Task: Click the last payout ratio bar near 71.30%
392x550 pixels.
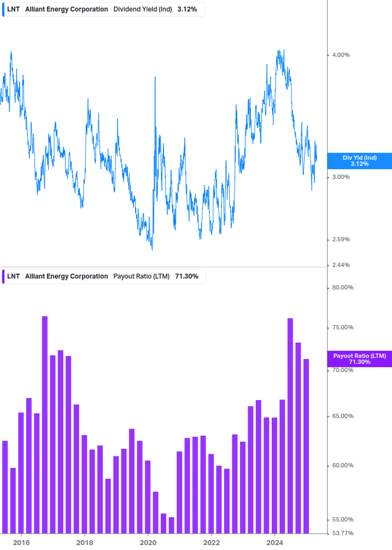Action: (306, 446)
